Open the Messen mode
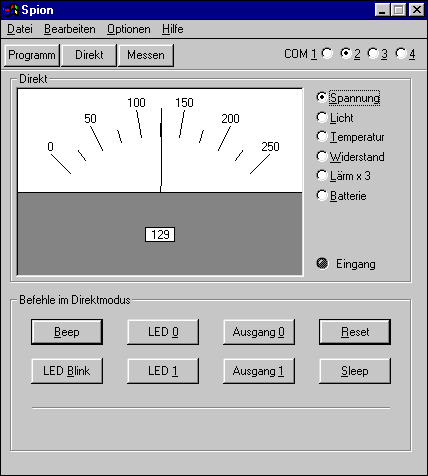This screenshot has height=476, width=428. [146, 55]
